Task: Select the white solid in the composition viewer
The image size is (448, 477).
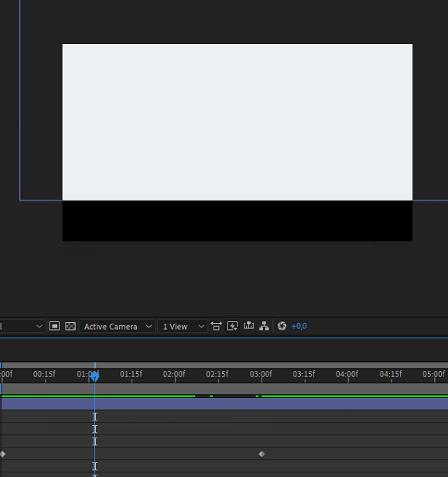Action: (238, 122)
